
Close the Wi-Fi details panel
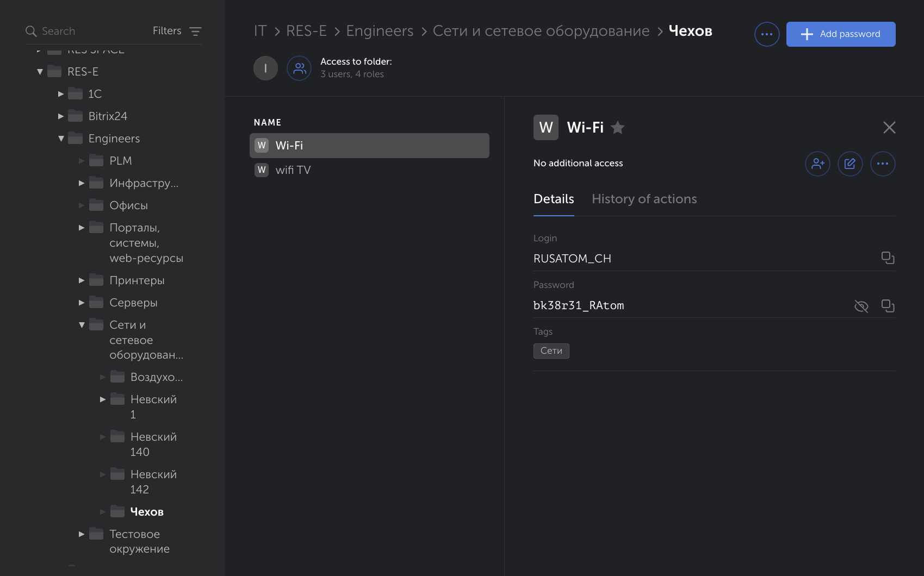[889, 128]
